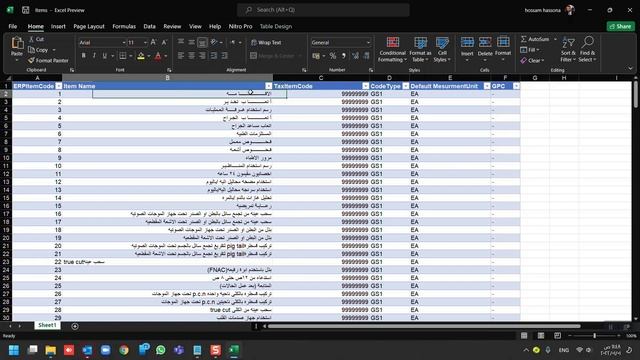Open the TaxItemCode filter dropdown
The image size is (640, 360).
click(366, 86)
